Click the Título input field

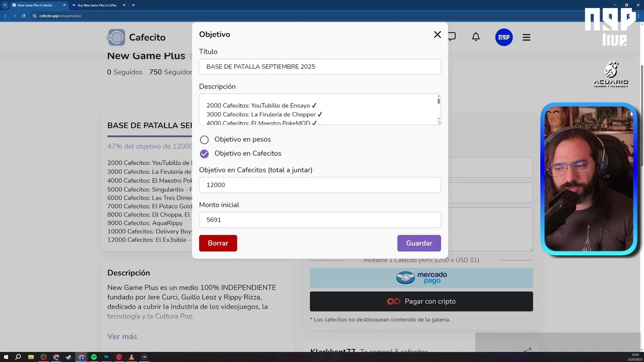(x=320, y=67)
